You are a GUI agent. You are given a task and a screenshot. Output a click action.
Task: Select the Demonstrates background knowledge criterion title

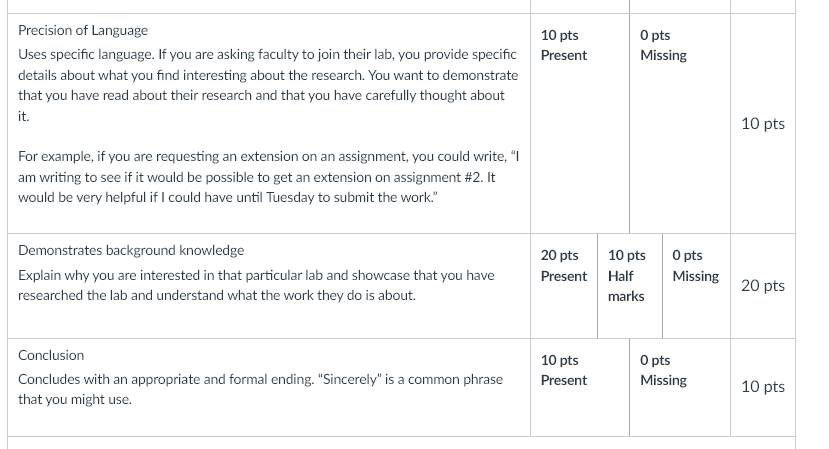coord(131,251)
